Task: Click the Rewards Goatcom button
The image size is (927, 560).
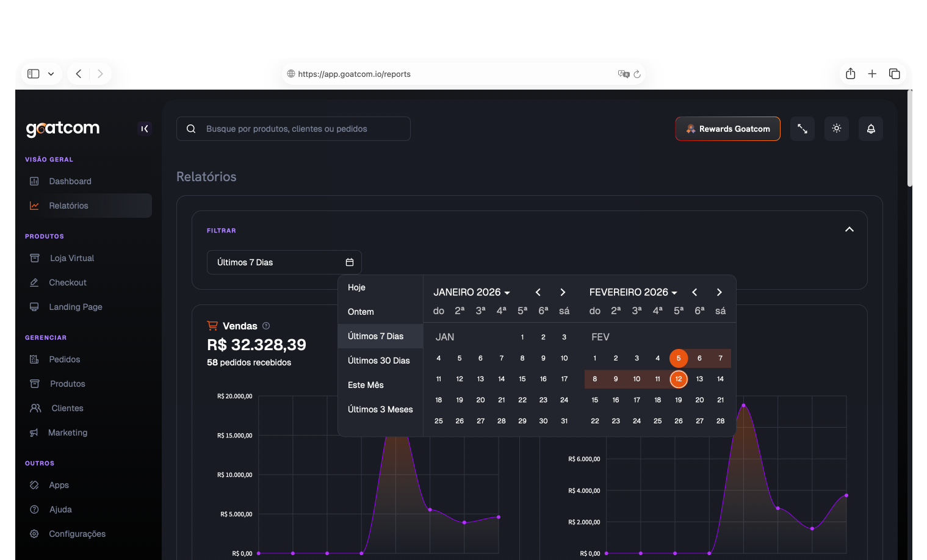Action: [x=727, y=129]
